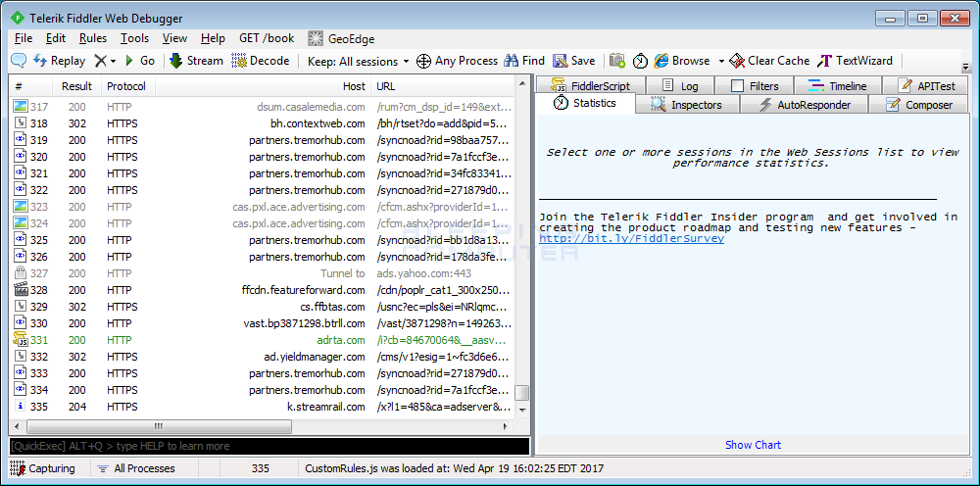Click image icon of session 323
Viewport: 980px width, 486px height.
[x=21, y=207]
